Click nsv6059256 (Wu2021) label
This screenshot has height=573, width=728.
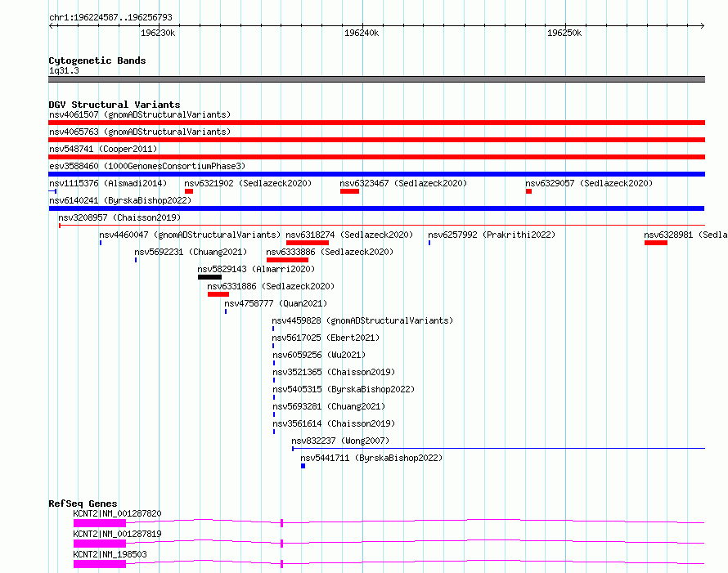pyautogui.click(x=320, y=355)
